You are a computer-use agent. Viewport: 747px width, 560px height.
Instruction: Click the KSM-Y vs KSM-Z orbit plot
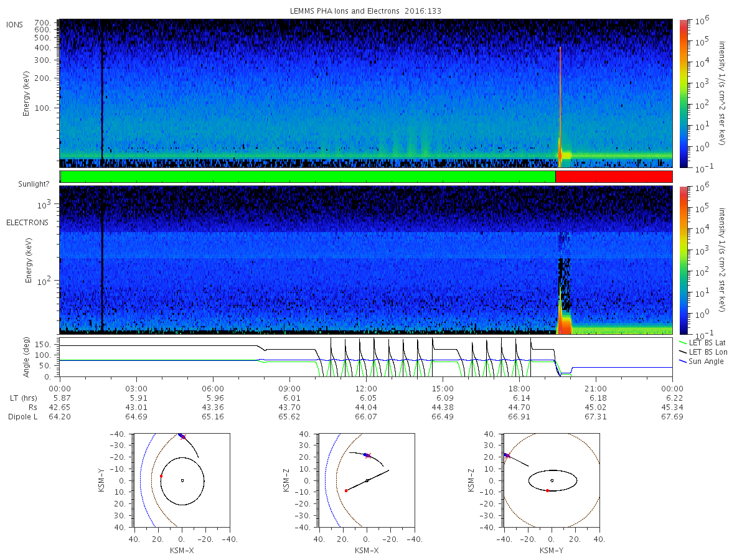pyautogui.click(x=552, y=480)
